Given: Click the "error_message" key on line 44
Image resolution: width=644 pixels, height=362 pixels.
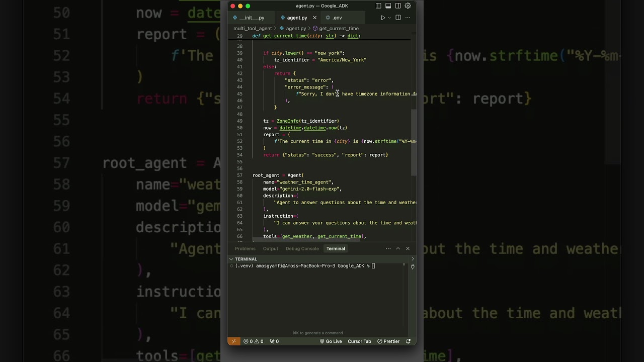Looking at the screenshot, I should (x=306, y=87).
